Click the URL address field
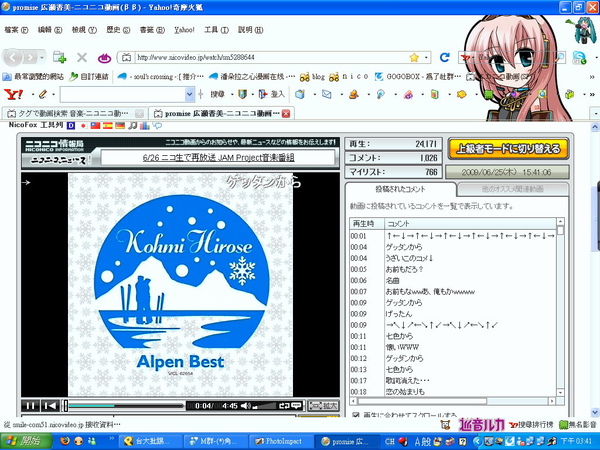This screenshot has height=450, width=600. (272, 57)
